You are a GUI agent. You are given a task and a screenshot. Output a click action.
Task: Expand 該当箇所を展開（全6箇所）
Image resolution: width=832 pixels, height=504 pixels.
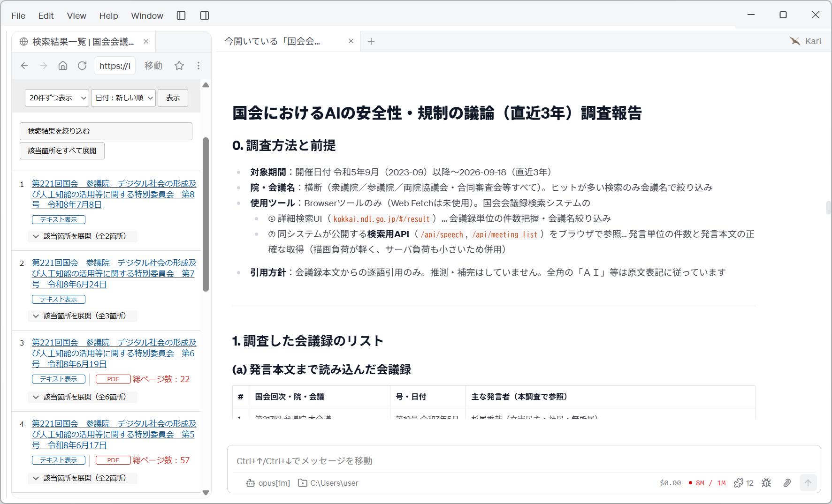tap(83, 397)
